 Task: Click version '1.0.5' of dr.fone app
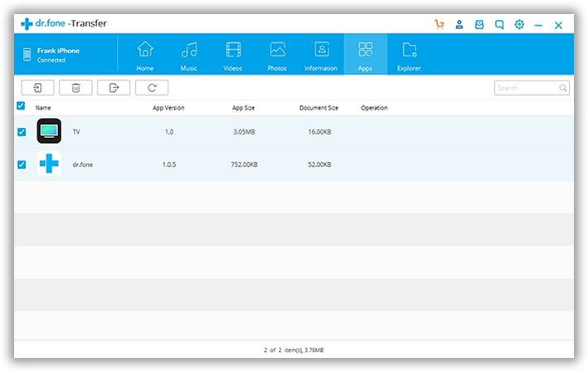click(169, 164)
